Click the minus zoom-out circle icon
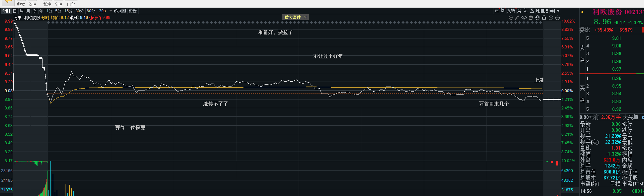Screen dimensions: 644x196 tap(557, 18)
